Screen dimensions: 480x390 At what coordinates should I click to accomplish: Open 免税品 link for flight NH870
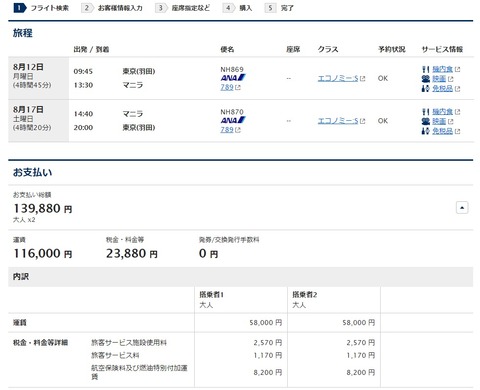pyautogui.click(x=443, y=131)
